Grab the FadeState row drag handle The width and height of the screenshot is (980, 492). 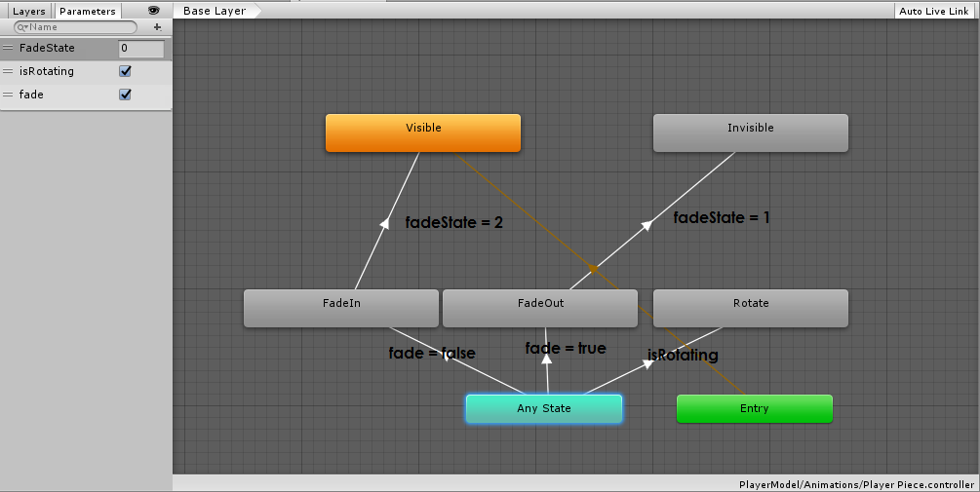click(8, 48)
